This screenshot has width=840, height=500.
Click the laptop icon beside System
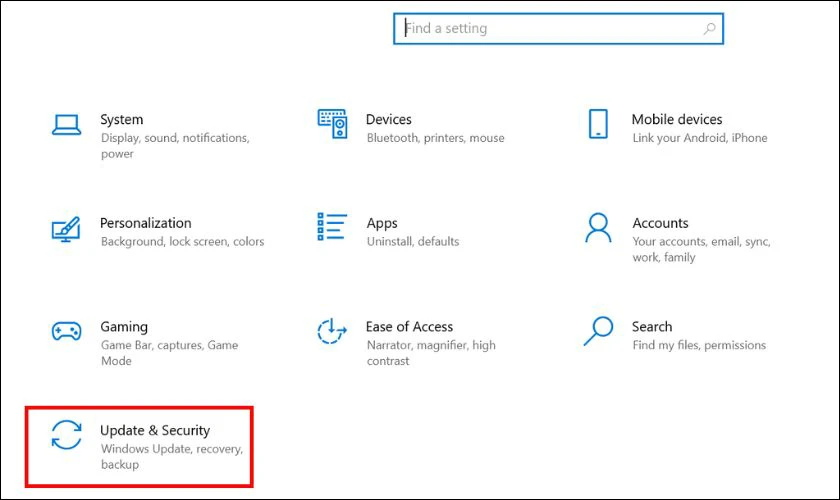(x=66, y=125)
